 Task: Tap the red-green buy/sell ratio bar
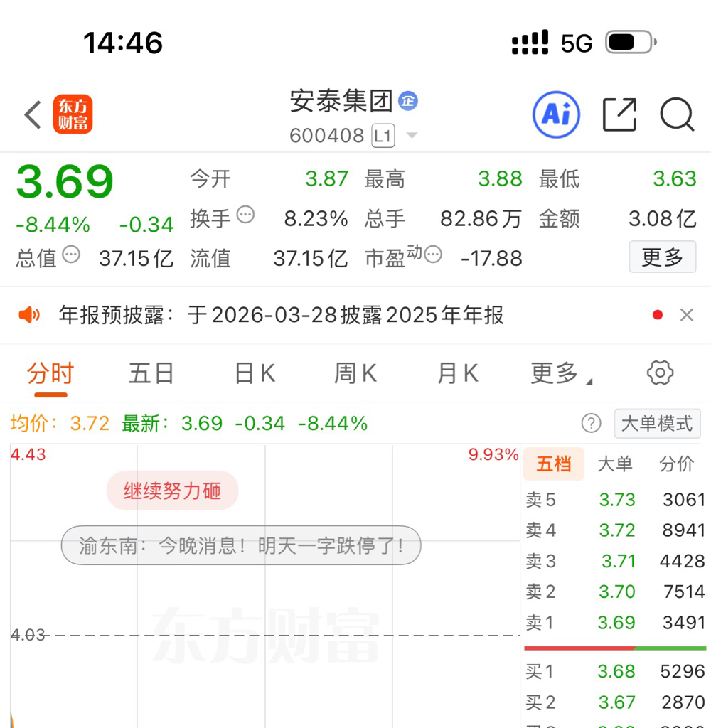pyautogui.click(x=615, y=648)
